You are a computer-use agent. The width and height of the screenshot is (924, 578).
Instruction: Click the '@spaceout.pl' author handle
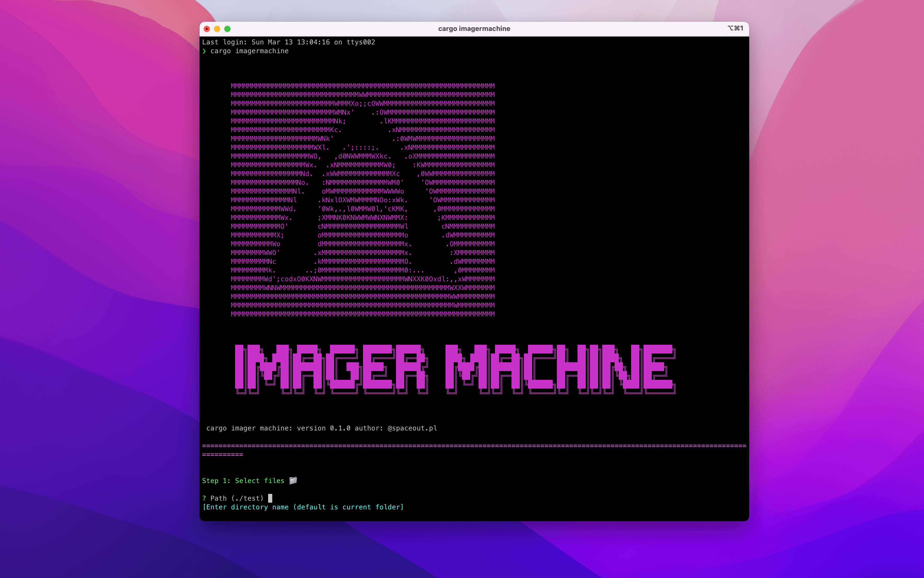412,428
